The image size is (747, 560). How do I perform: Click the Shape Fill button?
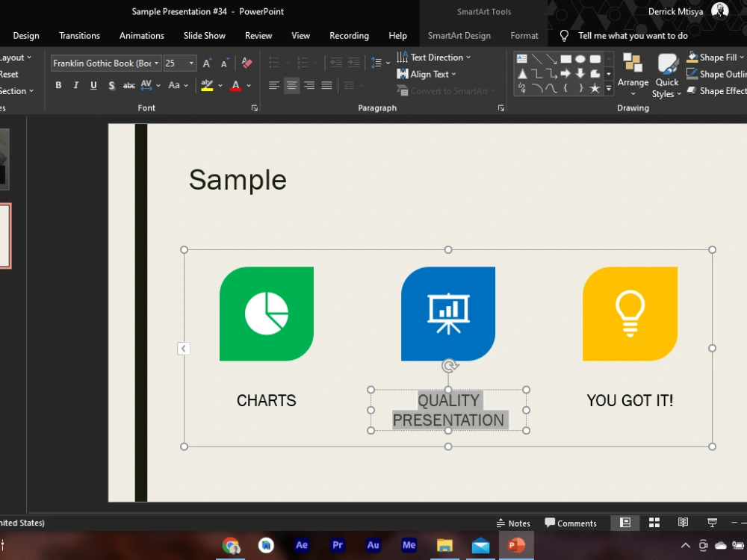[x=715, y=57]
